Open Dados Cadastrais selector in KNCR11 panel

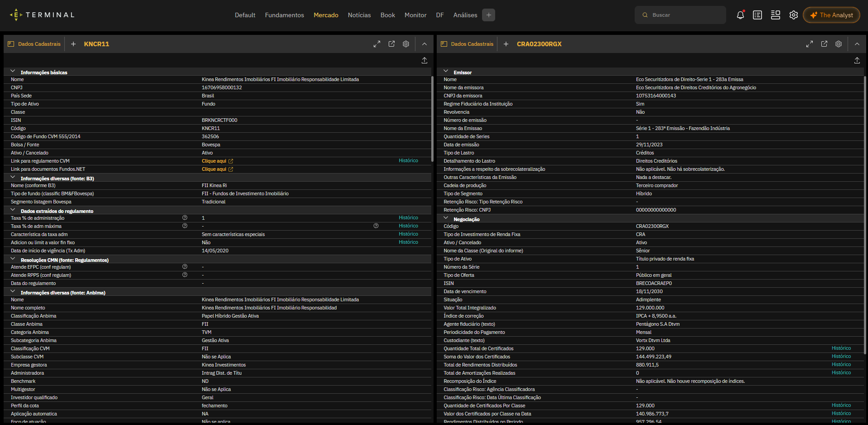(x=34, y=44)
